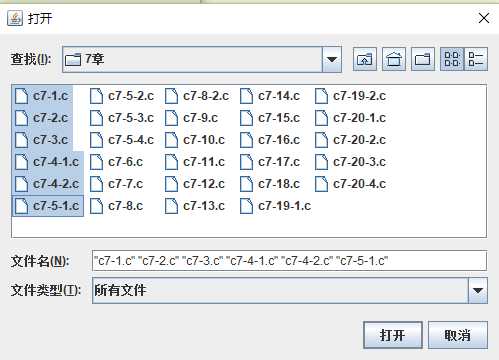Viewport: 499px width, 360px height.
Task: Select file c7-10.c
Action: [195, 140]
